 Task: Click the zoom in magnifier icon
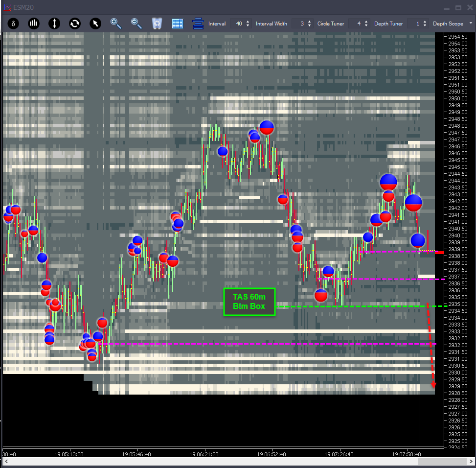pos(115,23)
